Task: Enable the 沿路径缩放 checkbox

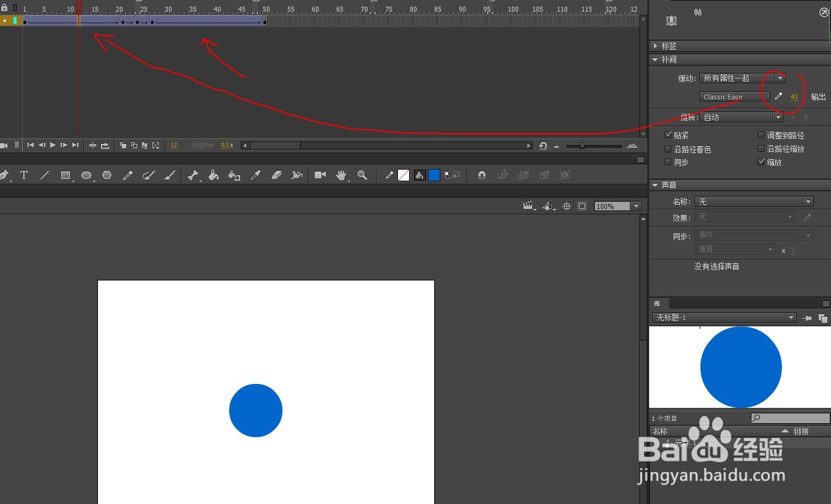Action: 761,149
